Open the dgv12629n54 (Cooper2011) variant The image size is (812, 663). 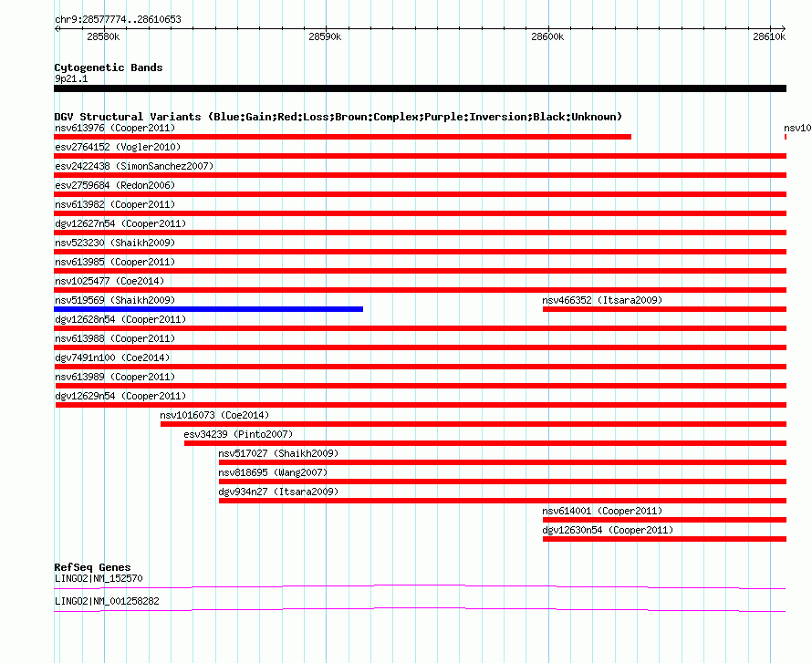pos(120,396)
